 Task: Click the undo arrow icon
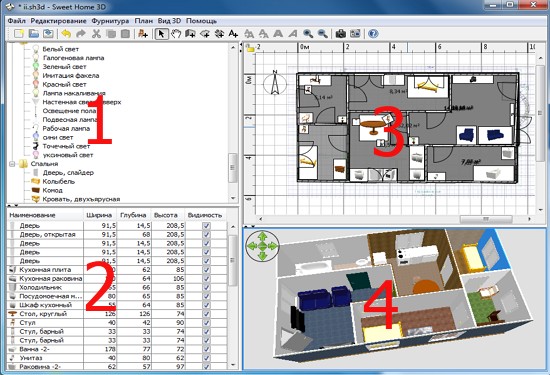click(x=66, y=34)
